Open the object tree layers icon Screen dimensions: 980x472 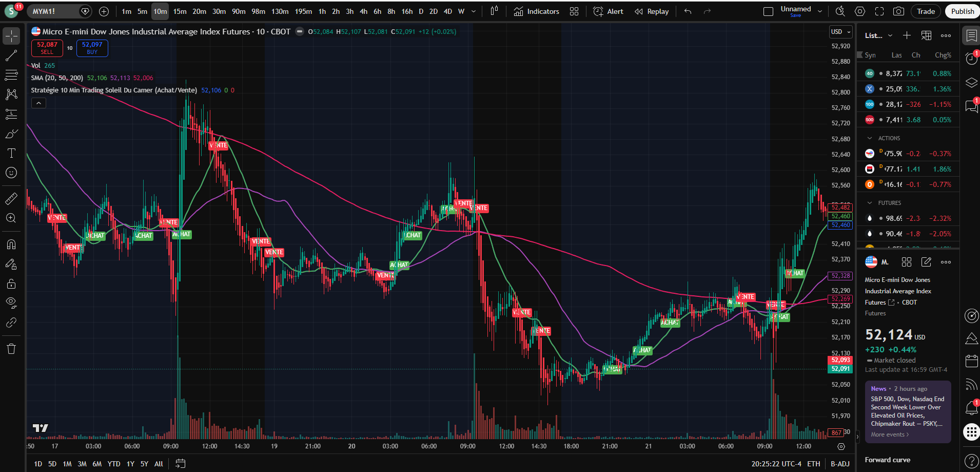click(x=971, y=82)
